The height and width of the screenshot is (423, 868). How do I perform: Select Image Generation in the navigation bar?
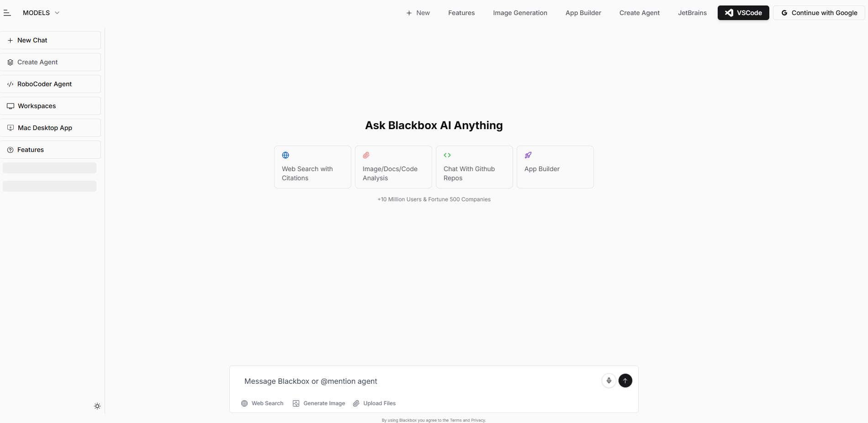coord(520,13)
